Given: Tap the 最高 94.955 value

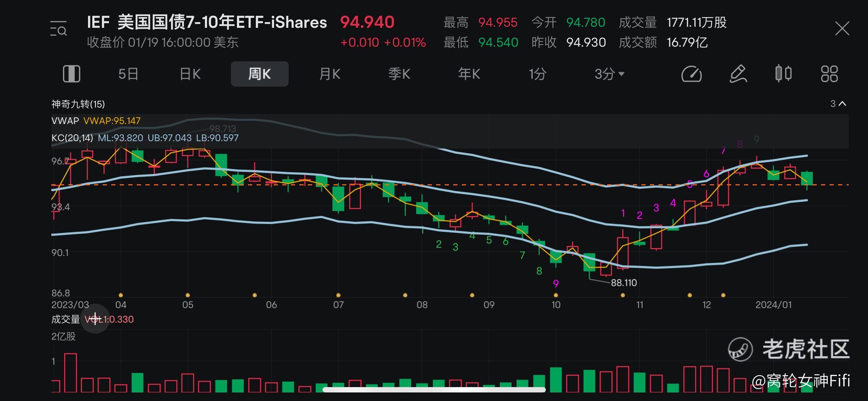Looking at the screenshot, I should [x=497, y=22].
